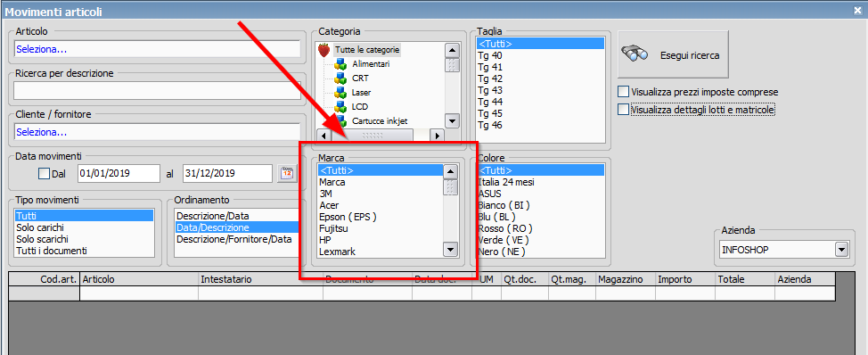Click the strawberry icon for Tutte le categorie

(323, 50)
